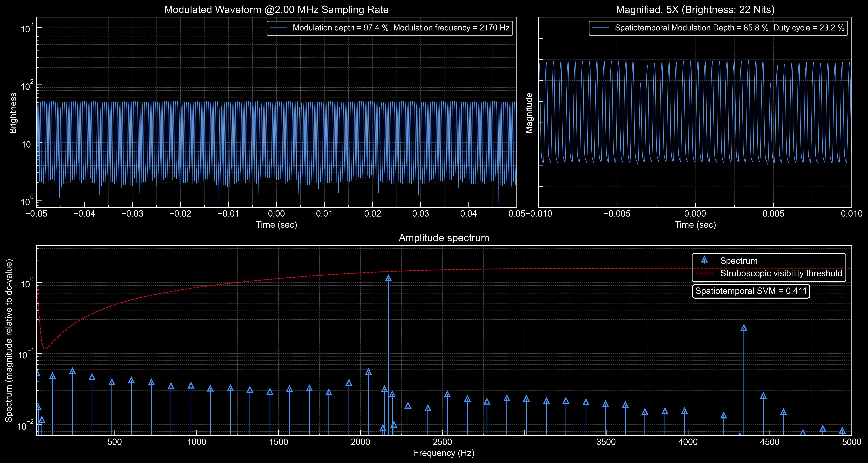The image size is (868, 463).
Task: Click the Spatiotemporal Modulation Depth legend text
Action: pos(729,28)
